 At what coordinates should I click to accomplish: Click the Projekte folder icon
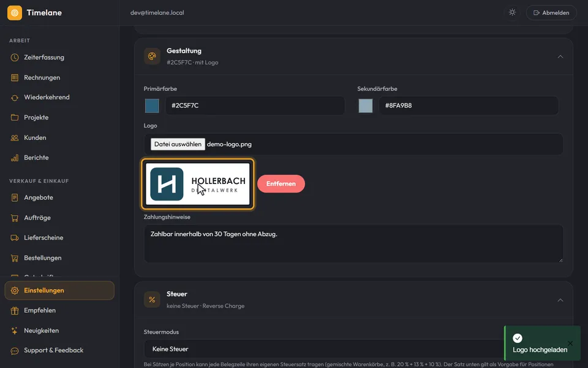click(15, 118)
